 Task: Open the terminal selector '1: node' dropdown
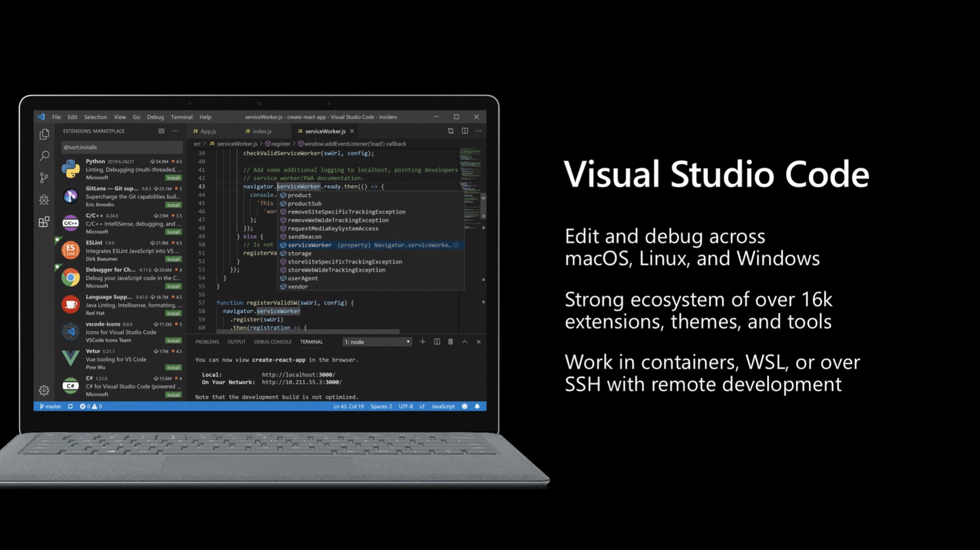(x=377, y=342)
